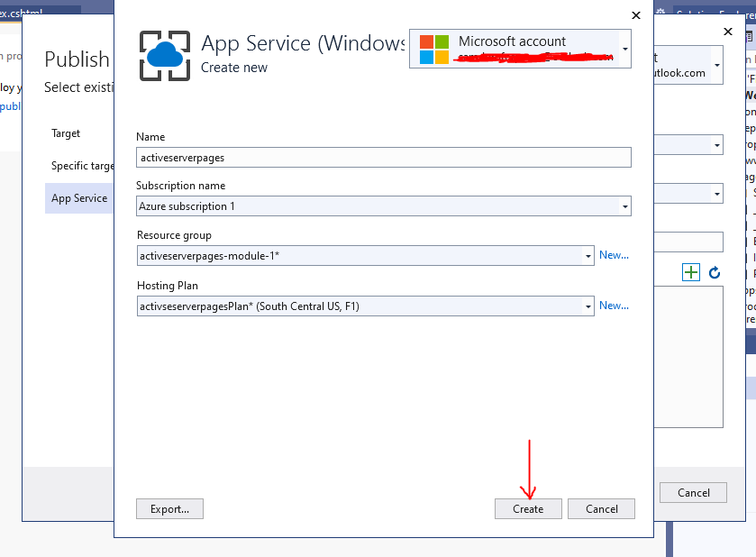Cancel the App Service creation dialog

tap(601, 508)
